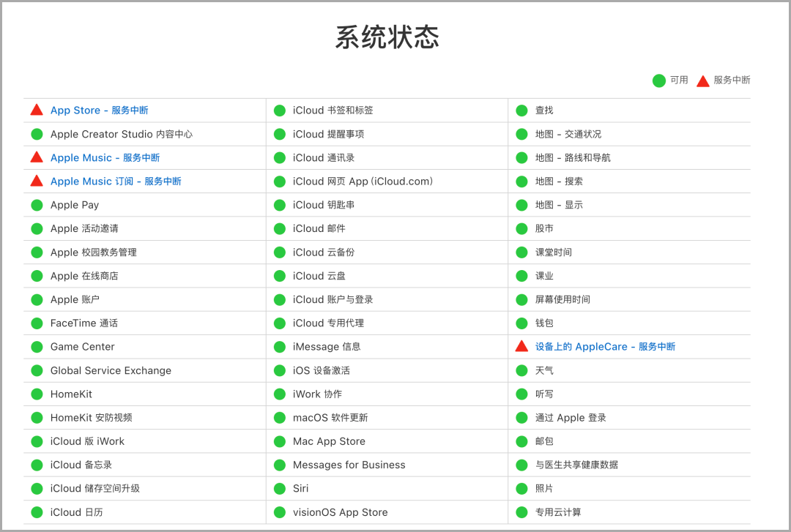Click green status dot beside iCloud 云盘

coord(280,277)
